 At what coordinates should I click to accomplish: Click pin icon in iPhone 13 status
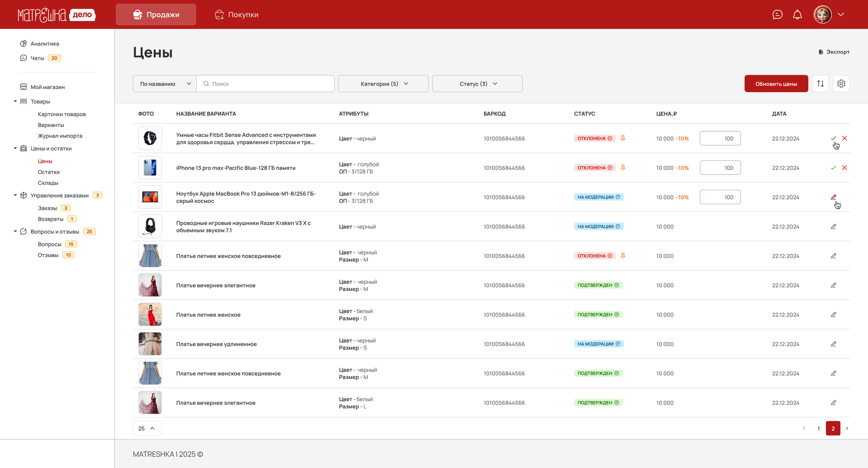coord(623,168)
